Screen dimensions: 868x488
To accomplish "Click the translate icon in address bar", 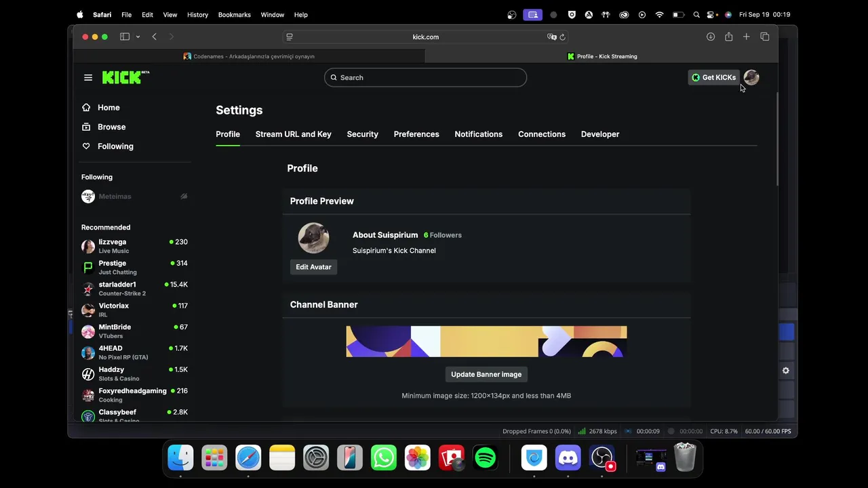I will point(552,37).
